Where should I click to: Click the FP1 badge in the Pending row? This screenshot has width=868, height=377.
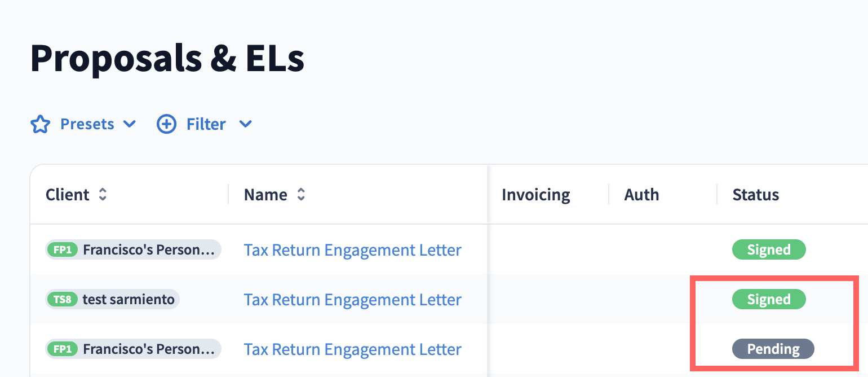point(63,349)
